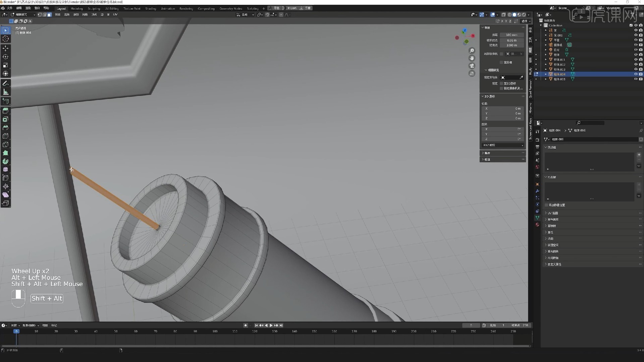Open the XYZ 欧拉 rotation mode dropdown
Screen dimensions: 644x362
coord(503,145)
